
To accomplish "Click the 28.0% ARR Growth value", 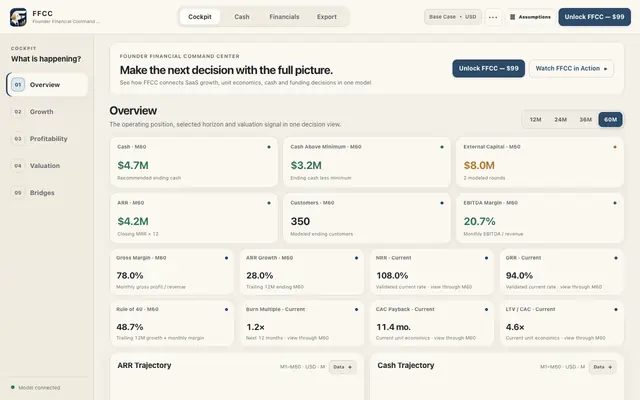I will coord(260,276).
